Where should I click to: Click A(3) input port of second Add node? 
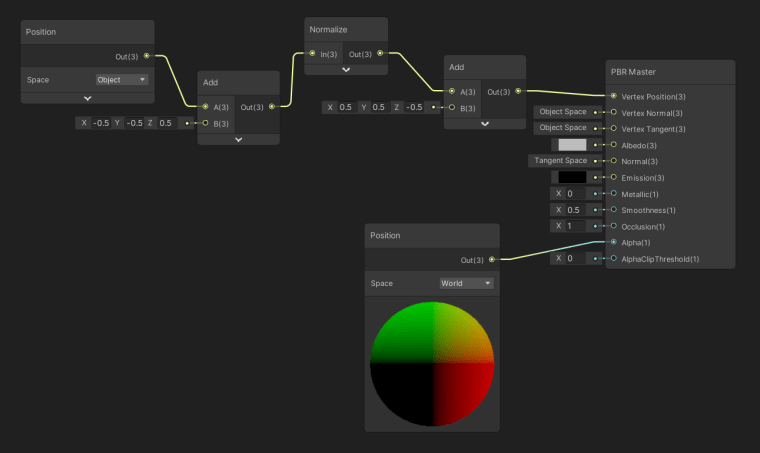click(452, 91)
